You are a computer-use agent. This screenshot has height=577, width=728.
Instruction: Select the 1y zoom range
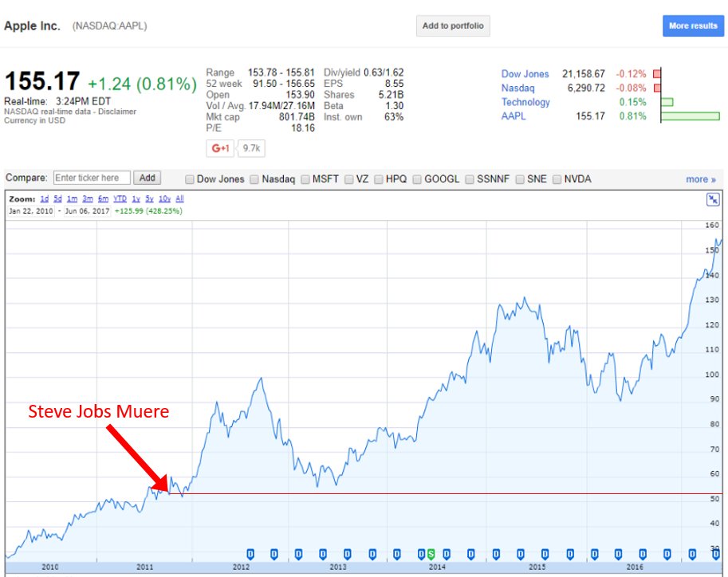tap(136, 198)
